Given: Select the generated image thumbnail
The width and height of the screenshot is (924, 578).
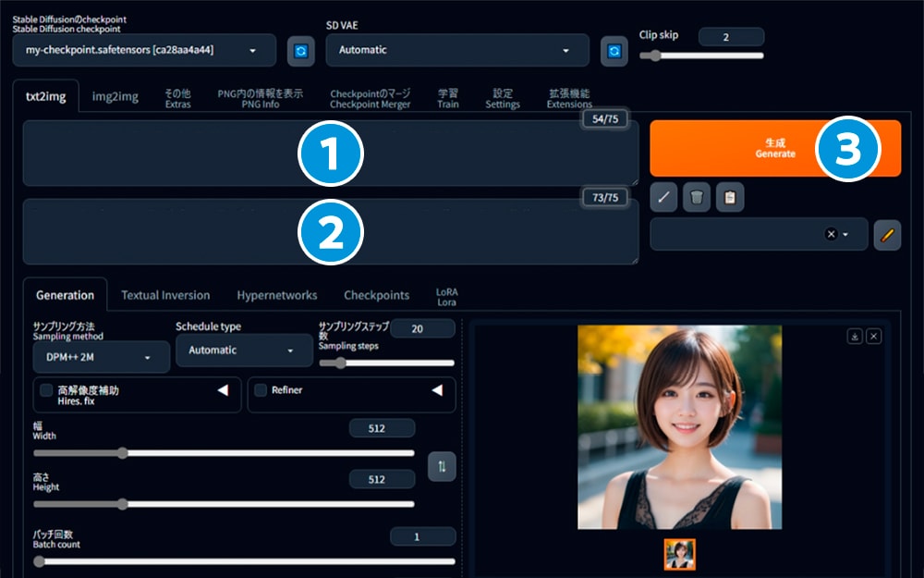Looking at the screenshot, I should click(x=679, y=554).
